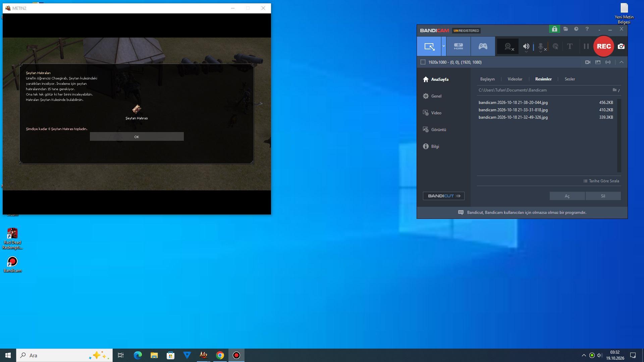Click the video capture icon in status row

point(588,62)
